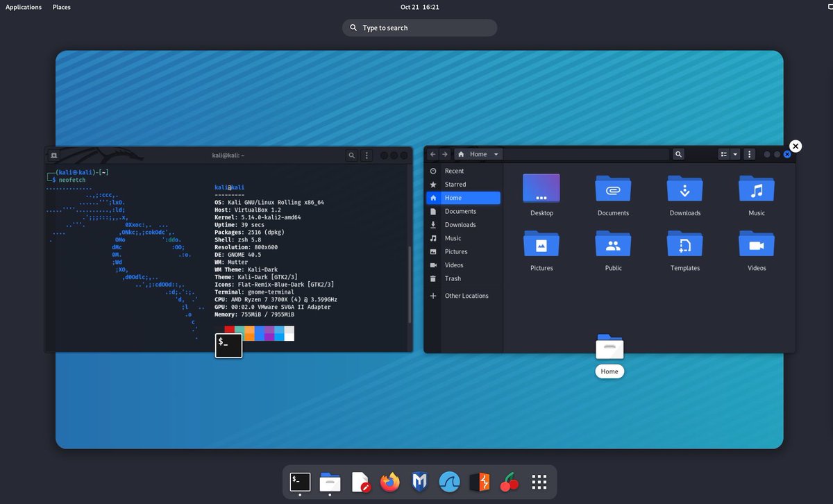Click the terminal vertical scrollbar
Image resolution: width=833 pixels, height=504 pixels.
pyautogui.click(x=410, y=283)
